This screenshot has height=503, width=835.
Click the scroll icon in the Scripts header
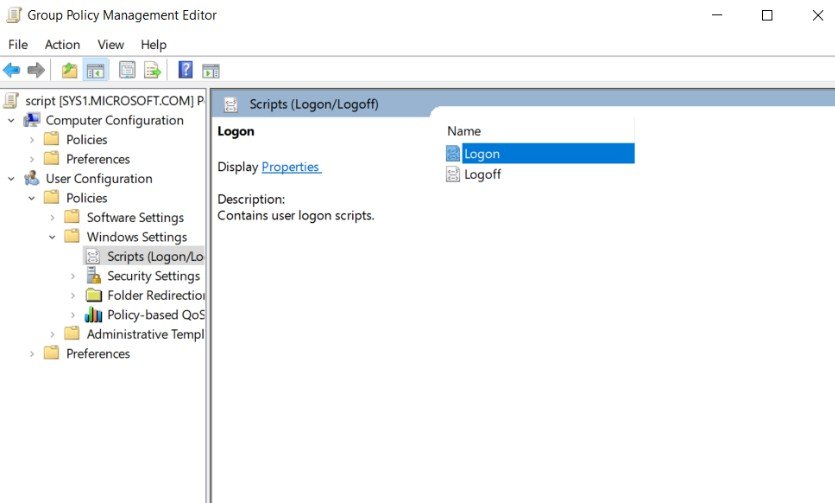pyautogui.click(x=231, y=104)
